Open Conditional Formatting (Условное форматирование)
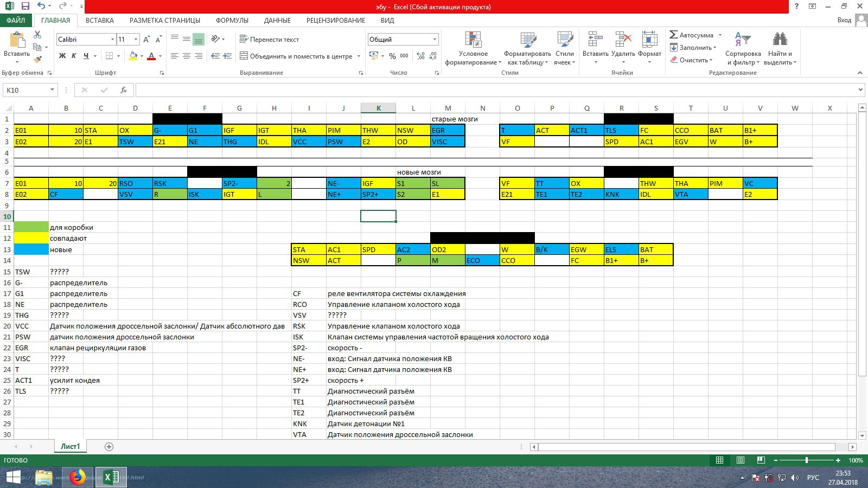 [x=473, y=49]
